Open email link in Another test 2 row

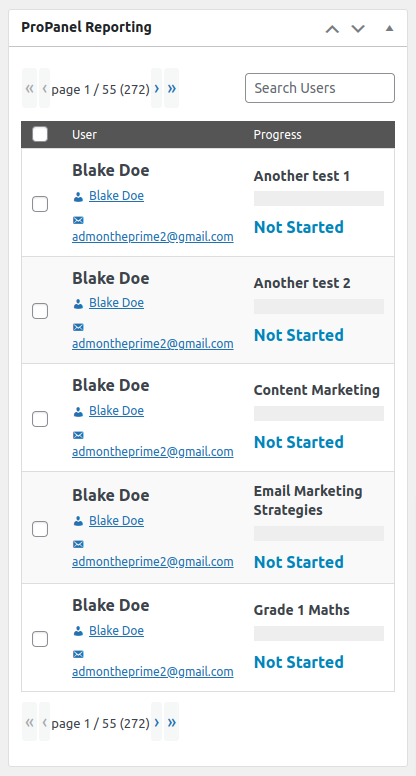pos(153,343)
